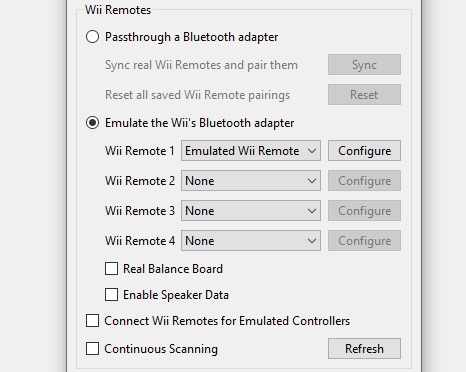This screenshot has width=466, height=372.
Task: Click Configure for Wii Remote 4
Action: coord(364,241)
